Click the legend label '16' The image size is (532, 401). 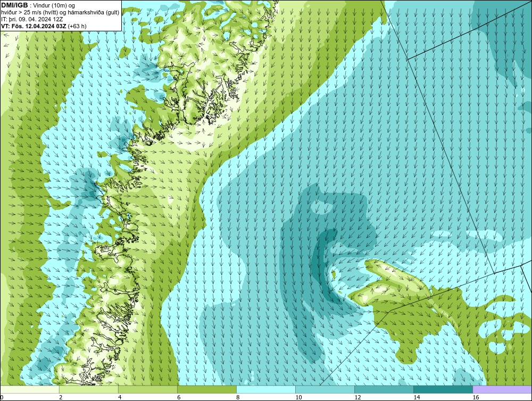(x=476, y=397)
